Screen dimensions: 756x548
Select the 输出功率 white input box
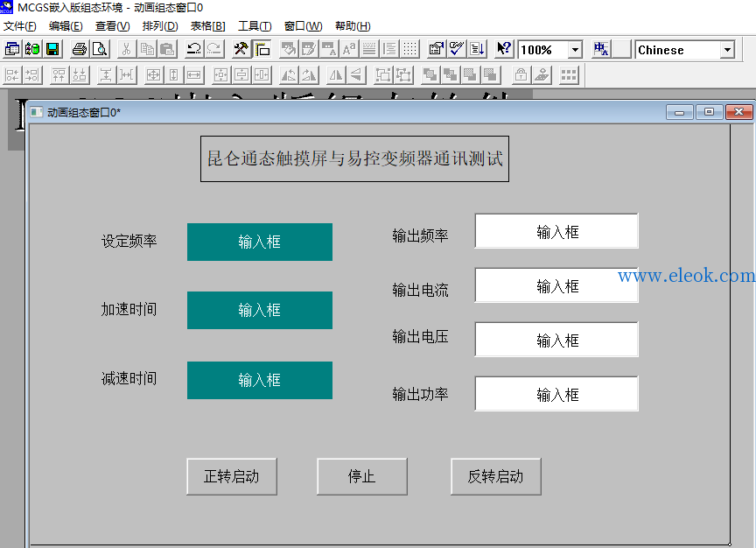pos(556,394)
